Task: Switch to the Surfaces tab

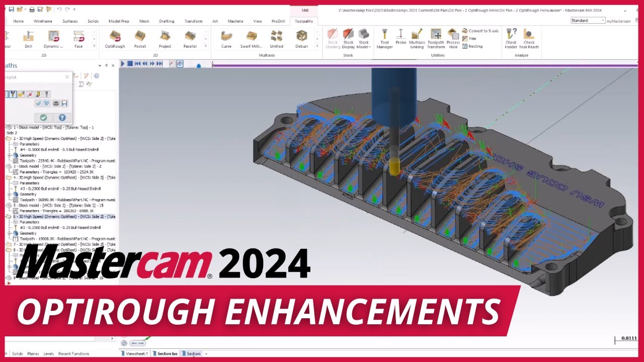Action: click(70, 21)
